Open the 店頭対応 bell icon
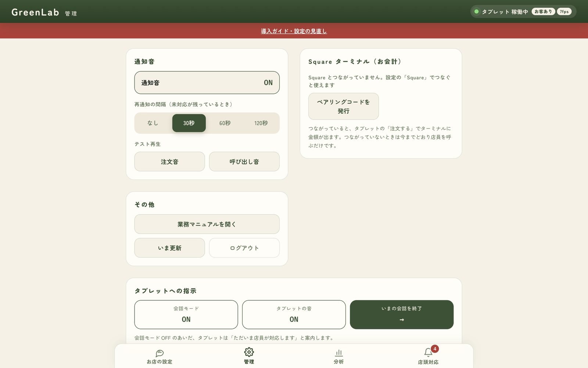The height and width of the screenshot is (368, 588). (428, 353)
